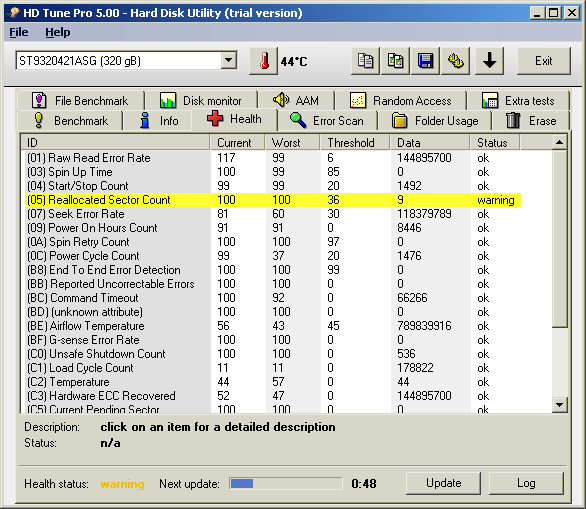Click the down arrow minimize-to-tray icon
586x509 pixels.
[x=489, y=61]
